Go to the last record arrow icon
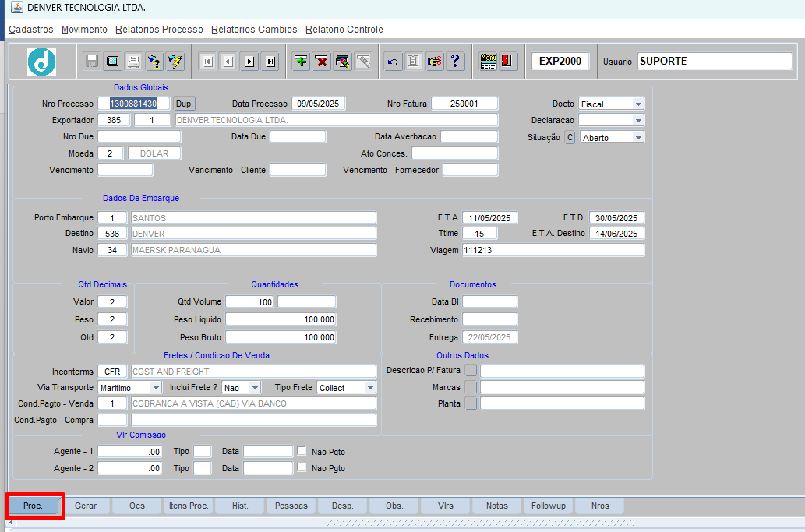The height and width of the screenshot is (532, 805). (x=270, y=62)
